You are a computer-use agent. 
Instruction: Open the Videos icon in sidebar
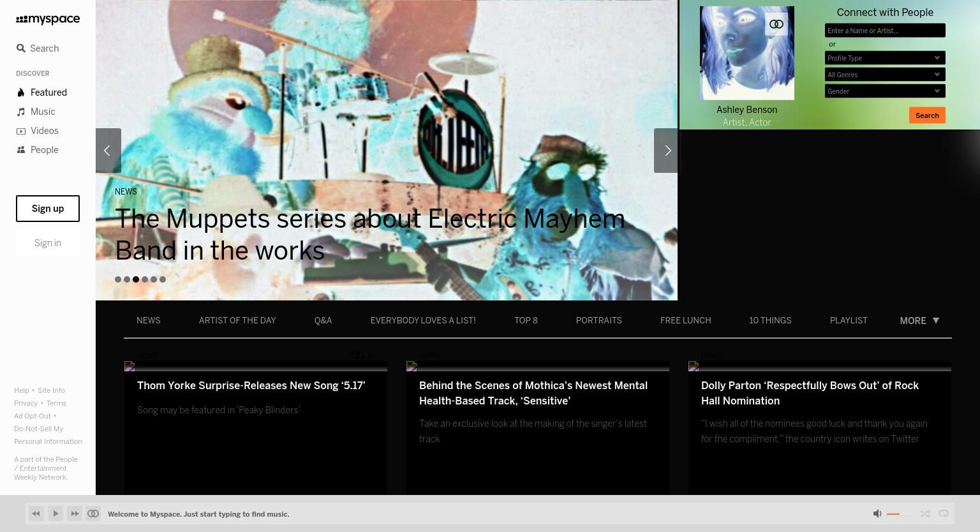coord(21,131)
